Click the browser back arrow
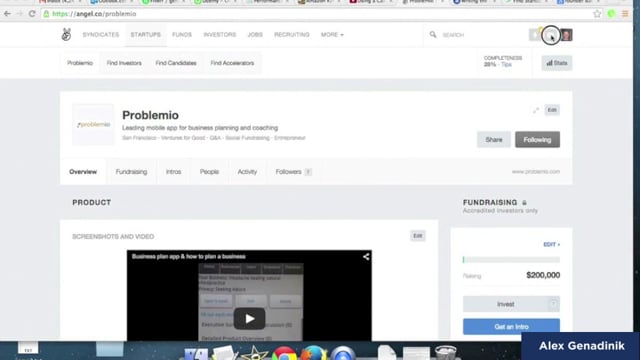Image resolution: width=640 pixels, height=360 pixels. (7, 14)
